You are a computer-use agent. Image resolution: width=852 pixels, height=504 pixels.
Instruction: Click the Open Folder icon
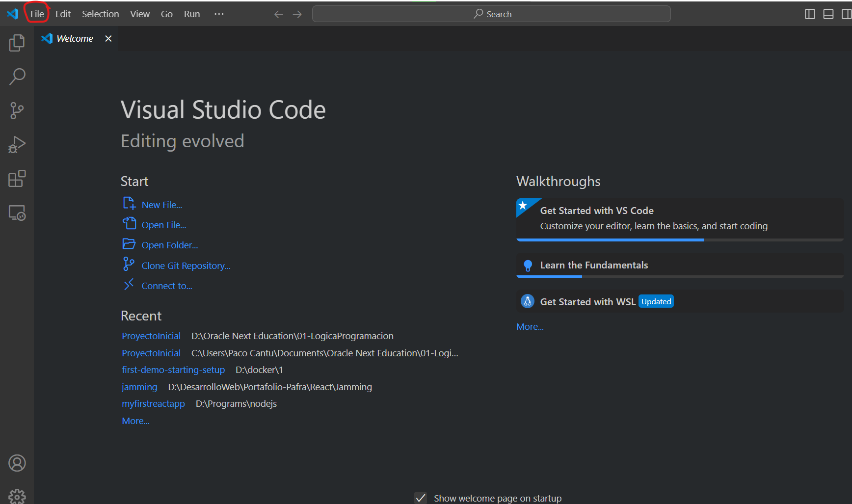pos(129,244)
